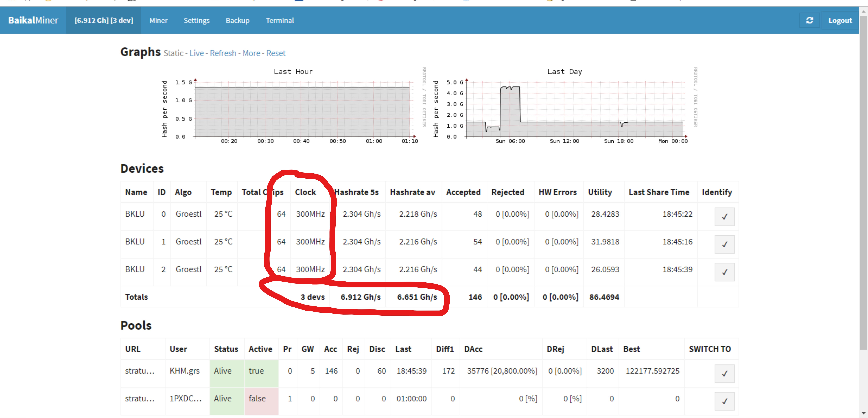Open the [6.912 Gh] [3 dev] status tab
The image size is (868, 418).
(x=104, y=20)
